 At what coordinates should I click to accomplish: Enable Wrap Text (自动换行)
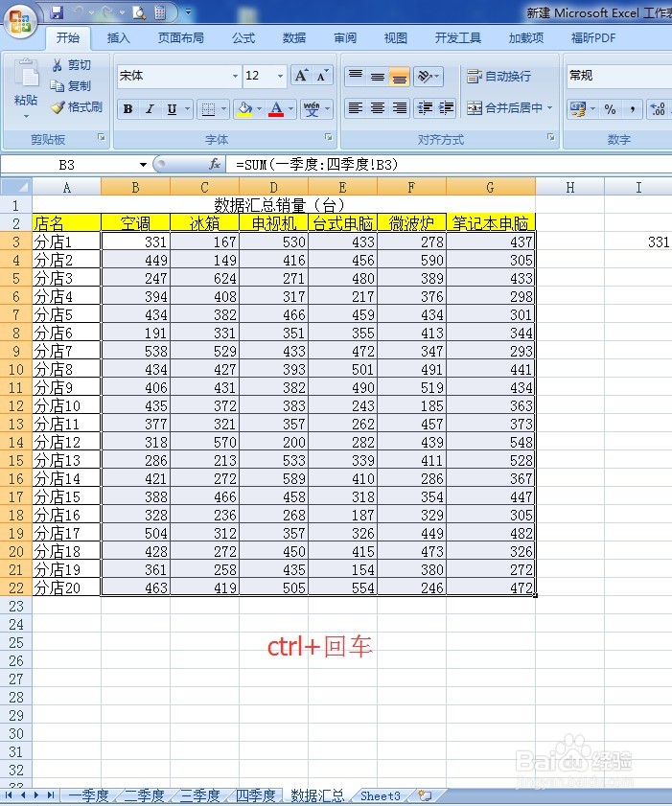tap(498, 76)
